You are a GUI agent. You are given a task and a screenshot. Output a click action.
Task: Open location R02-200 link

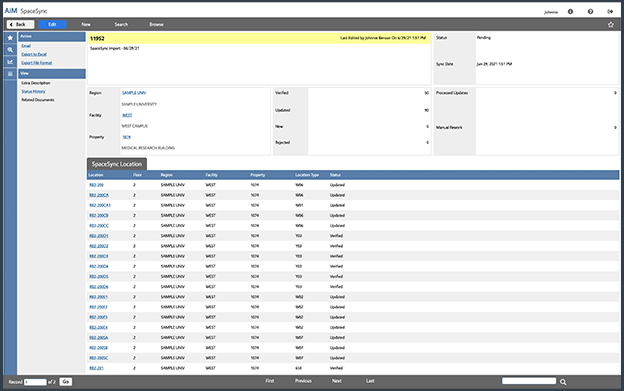tap(96, 185)
